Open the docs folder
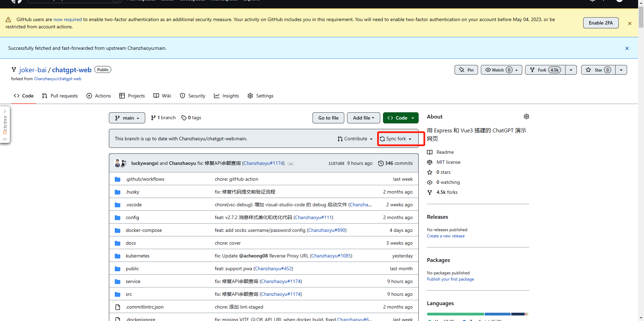 coord(131,243)
